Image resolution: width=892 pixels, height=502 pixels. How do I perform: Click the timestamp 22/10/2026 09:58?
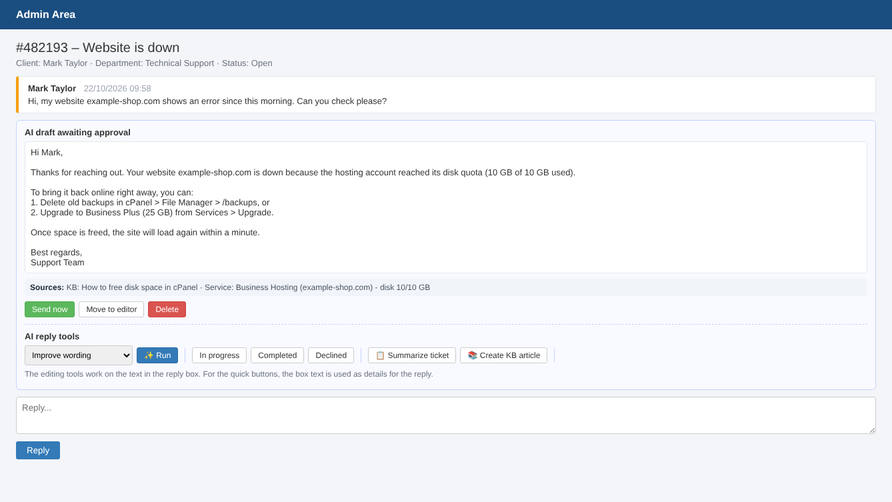coord(117,88)
